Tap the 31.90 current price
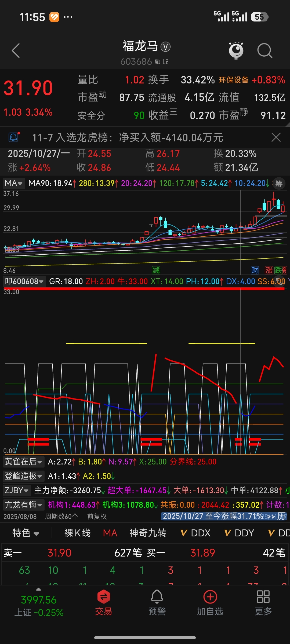Screen dimensions: 290x644 28,88
